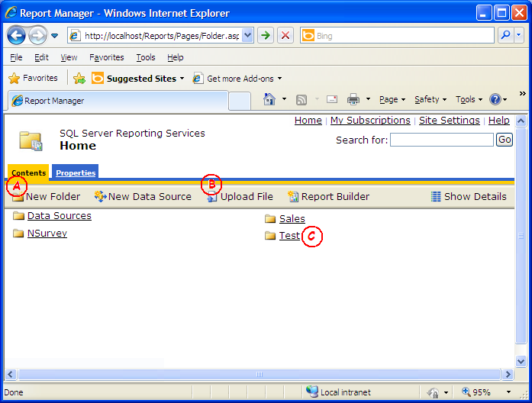Click the browser Forward arrow
Image resolution: width=532 pixels, height=403 pixels.
click(37, 35)
